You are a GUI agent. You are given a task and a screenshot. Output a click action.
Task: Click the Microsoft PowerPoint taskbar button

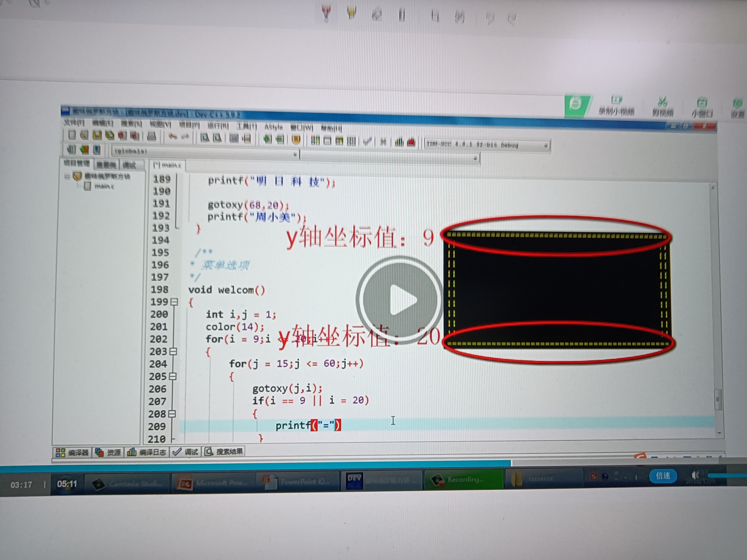click(x=214, y=483)
